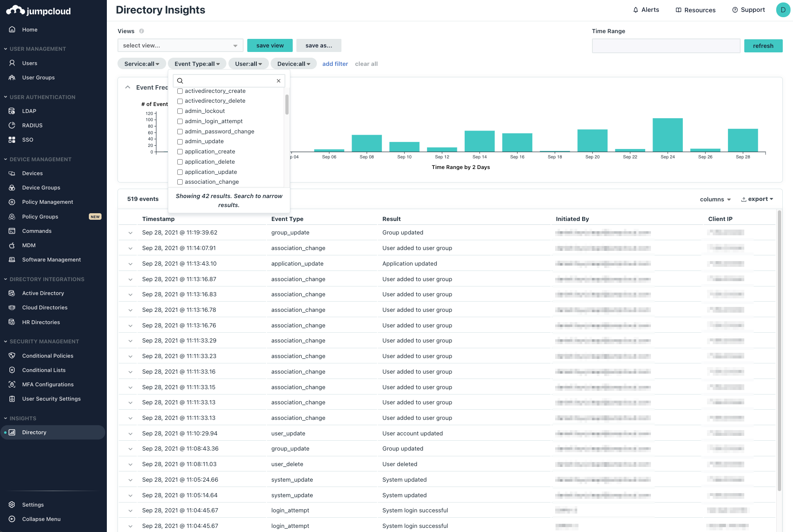Click the Sep 24 chart bar

667,135
